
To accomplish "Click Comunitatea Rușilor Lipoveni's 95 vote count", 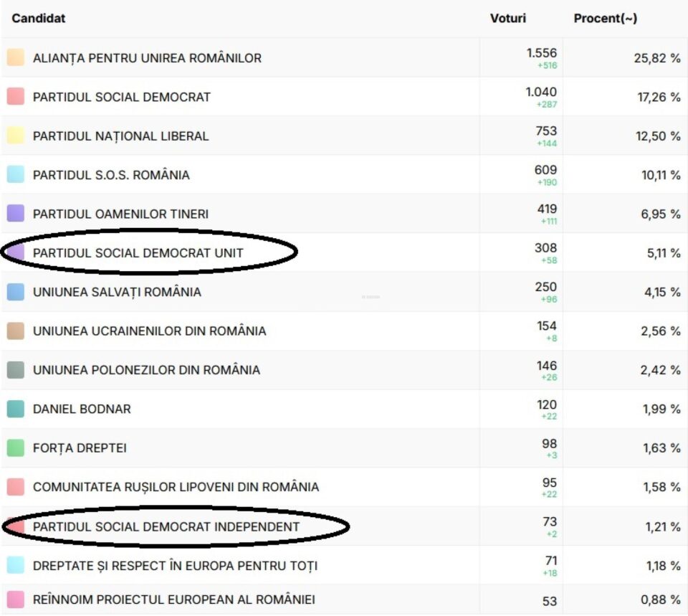I will coord(549,483).
